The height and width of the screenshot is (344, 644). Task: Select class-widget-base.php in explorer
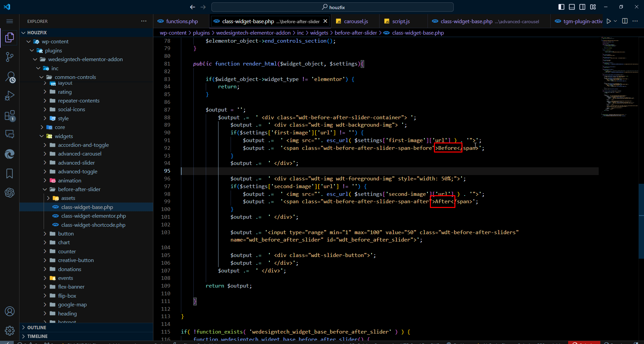86,207
